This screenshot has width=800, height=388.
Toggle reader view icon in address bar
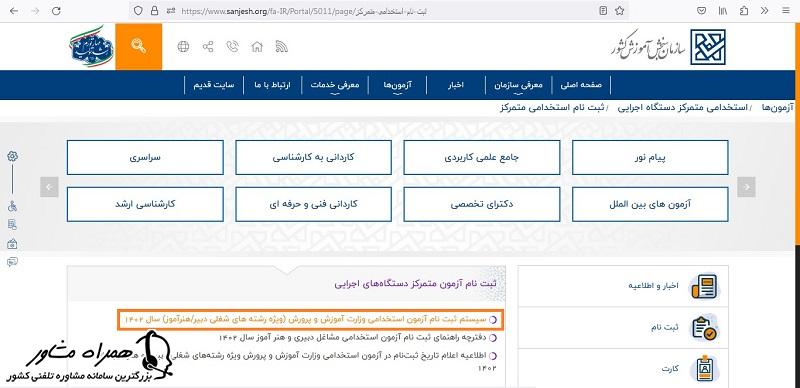603,11
